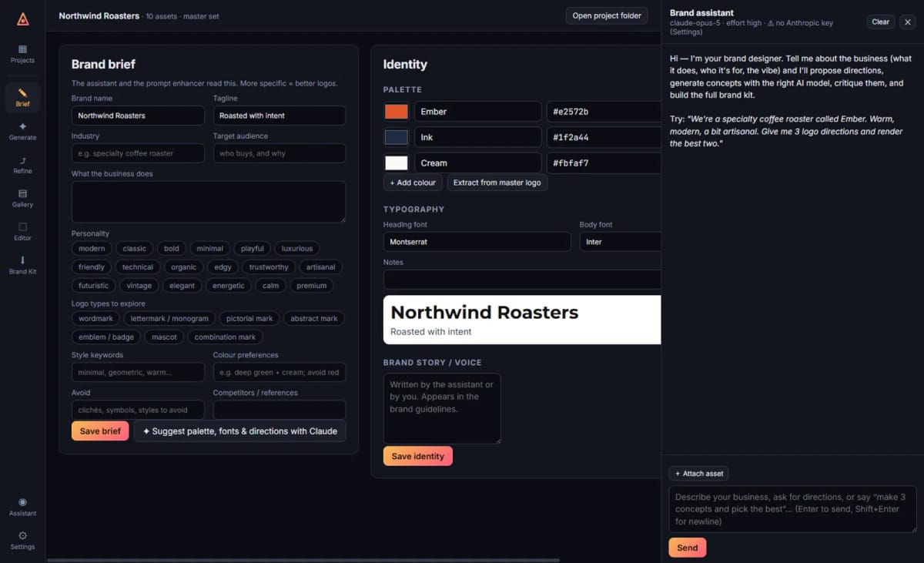Click the Save identity button
924x563 pixels.
pos(417,456)
